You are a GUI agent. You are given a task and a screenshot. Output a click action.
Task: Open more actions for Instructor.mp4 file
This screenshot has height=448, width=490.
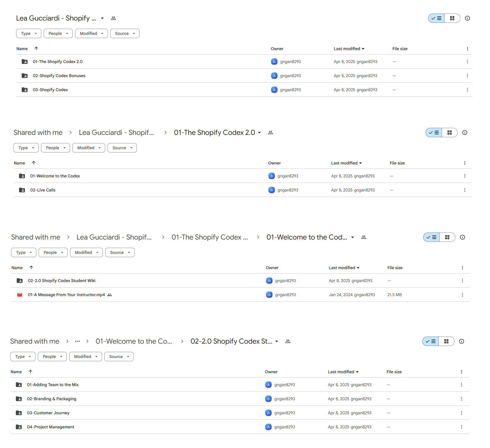click(462, 295)
